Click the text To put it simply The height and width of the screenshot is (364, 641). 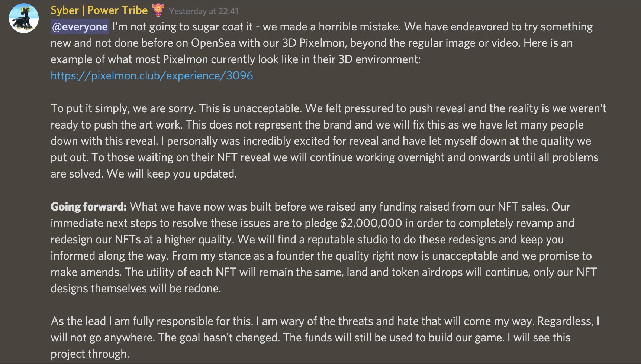tap(89, 108)
